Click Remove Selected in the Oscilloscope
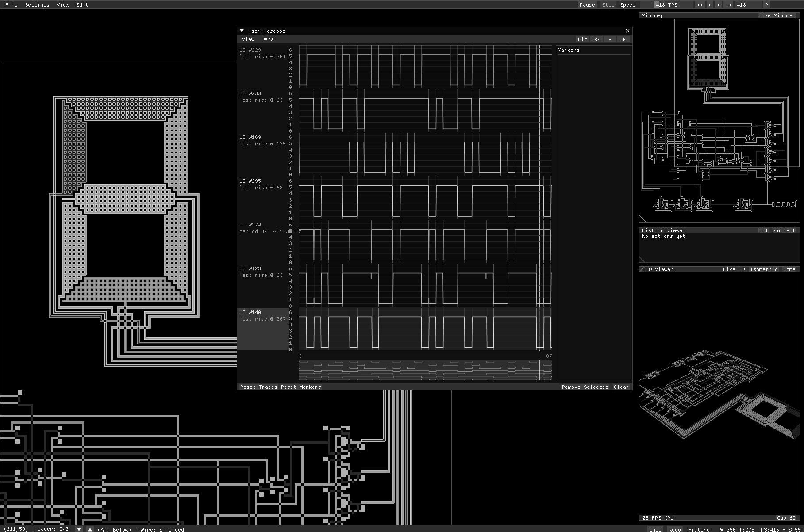This screenshot has width=804, height=532. (x=585, y=387)
